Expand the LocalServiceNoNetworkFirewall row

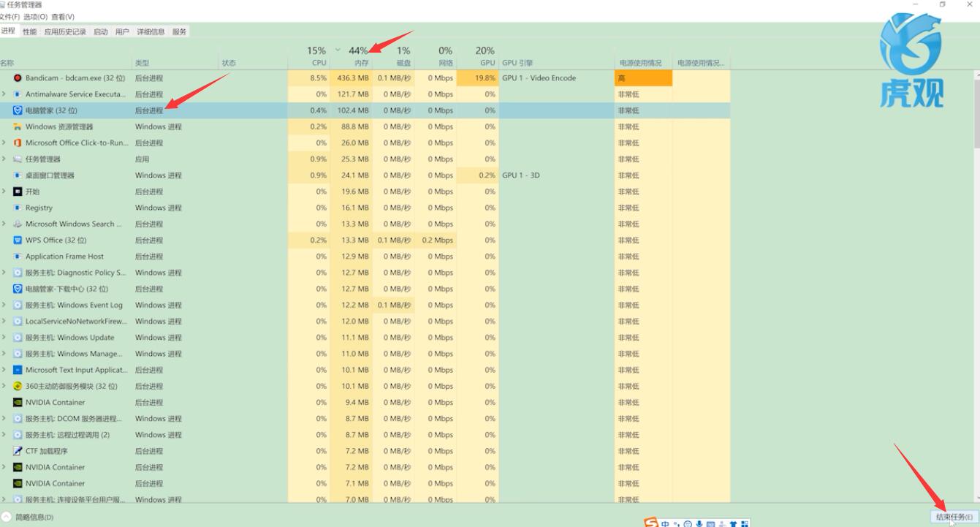(x=4, y=322)
